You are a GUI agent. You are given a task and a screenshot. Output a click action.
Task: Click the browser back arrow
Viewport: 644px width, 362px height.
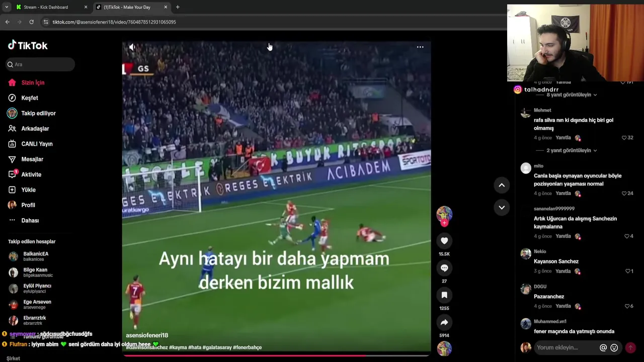7,22
